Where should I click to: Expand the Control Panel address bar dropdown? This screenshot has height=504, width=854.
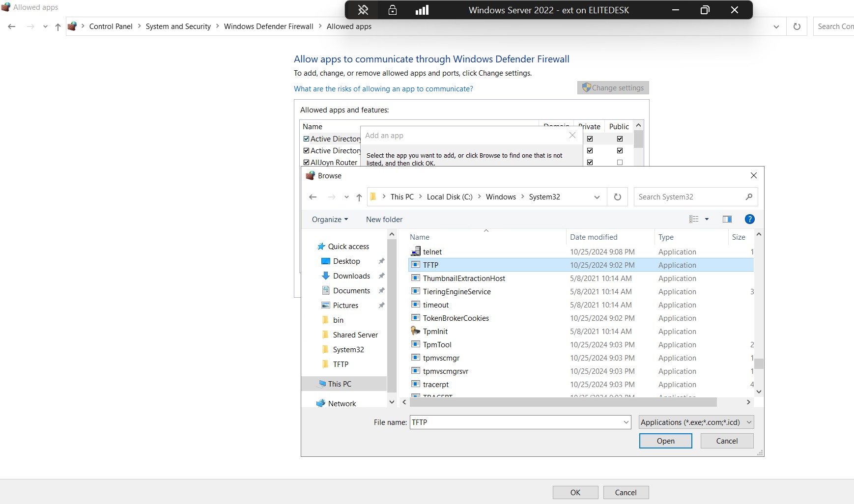click(776, 27)
